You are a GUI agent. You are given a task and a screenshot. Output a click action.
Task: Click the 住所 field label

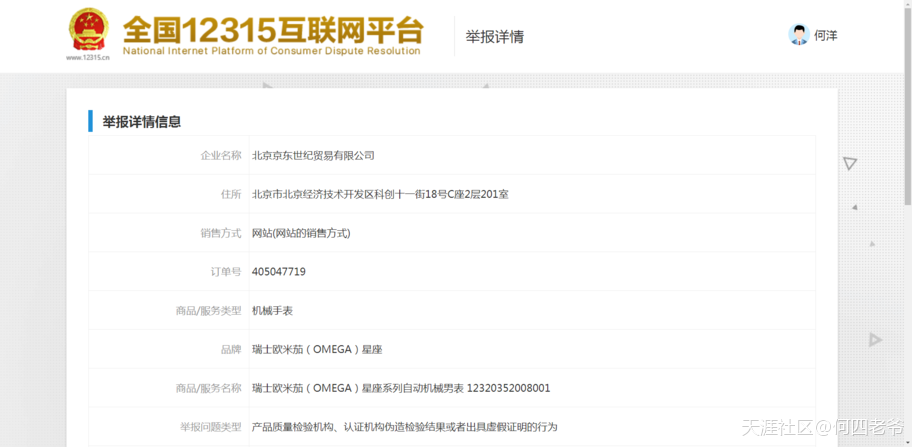pos(231,194)
